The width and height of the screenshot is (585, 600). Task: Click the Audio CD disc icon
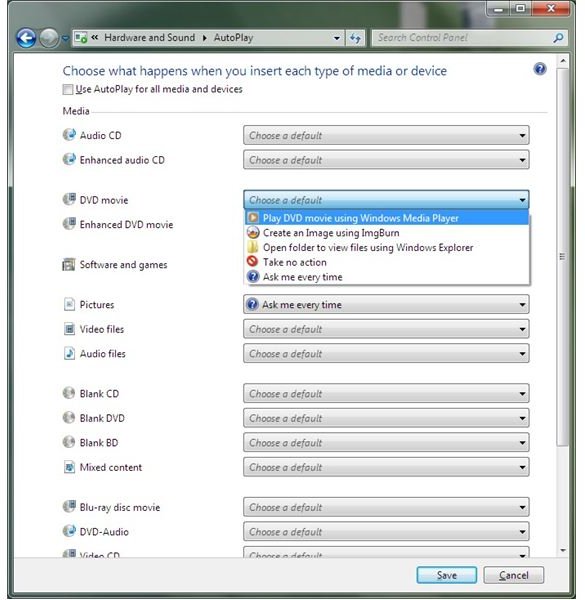pos(69,135)
